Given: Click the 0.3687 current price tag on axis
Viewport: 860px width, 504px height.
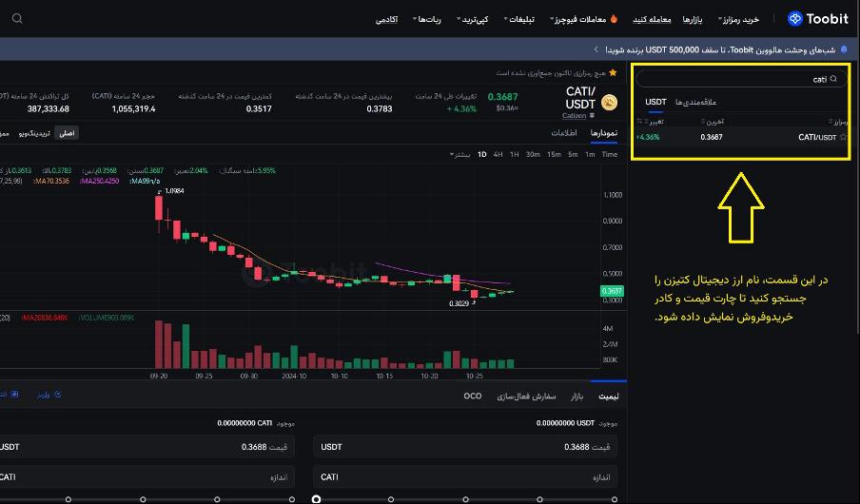Looking at the screenshot, I should tap(612, 291).
